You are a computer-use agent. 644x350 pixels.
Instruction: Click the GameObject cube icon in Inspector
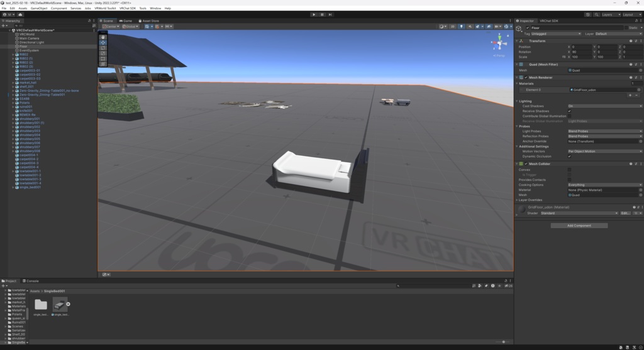coord(519,29)
